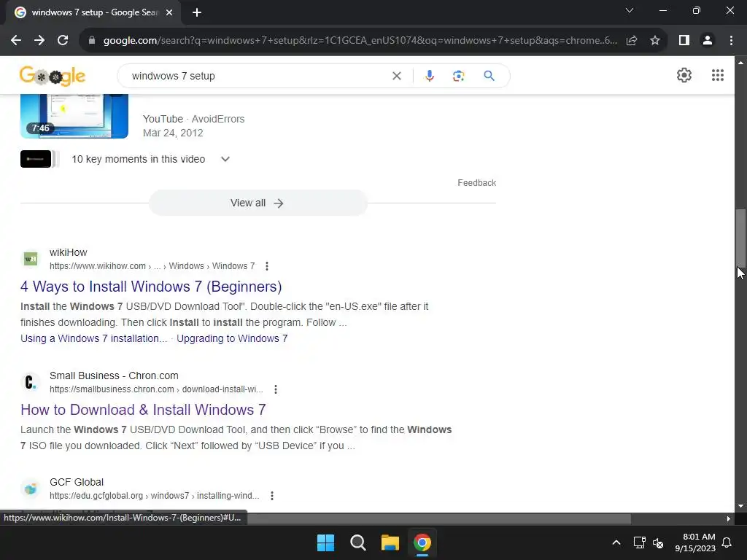Bookmark this tab with the star icon
The height and width of the screenshot is (560, 747).
[x=655, y=41]
